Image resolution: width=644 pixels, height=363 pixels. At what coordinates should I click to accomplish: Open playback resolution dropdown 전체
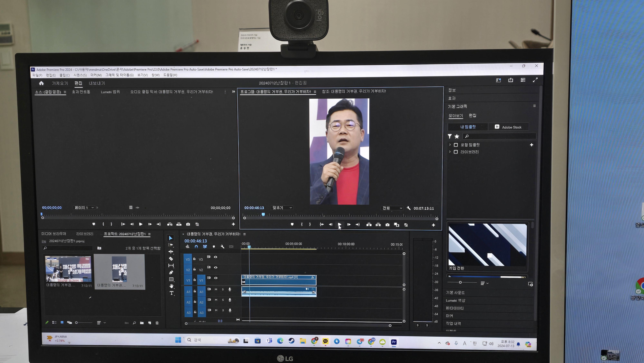click(x=392, y=208)
